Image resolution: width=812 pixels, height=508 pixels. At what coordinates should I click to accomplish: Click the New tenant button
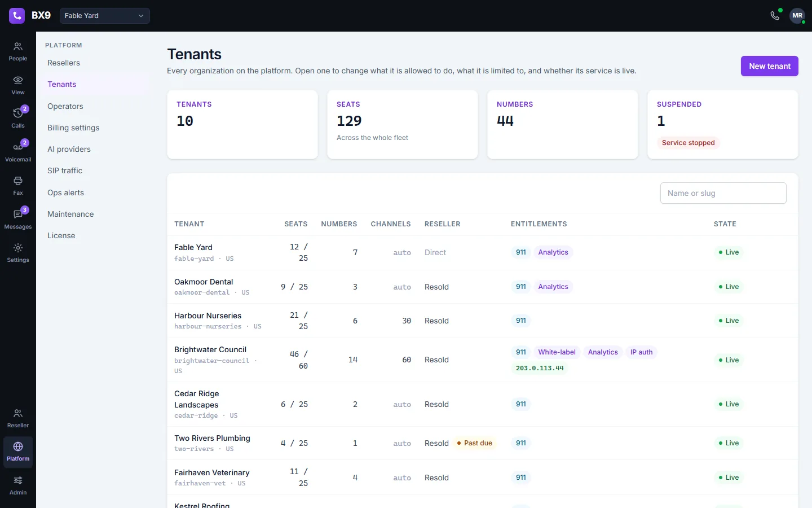[769, 66]
